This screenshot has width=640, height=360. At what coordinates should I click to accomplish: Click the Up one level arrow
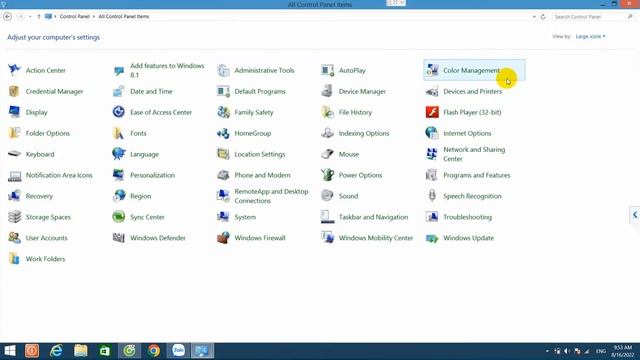click(x=39, y=17)
